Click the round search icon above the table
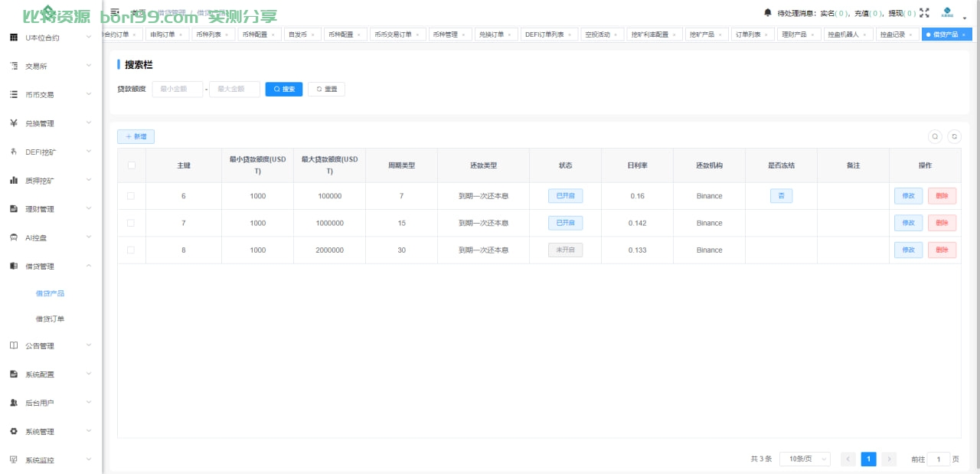Image resolution: width=980 pixels, height=474 pixels. click(x=935, y=136)
